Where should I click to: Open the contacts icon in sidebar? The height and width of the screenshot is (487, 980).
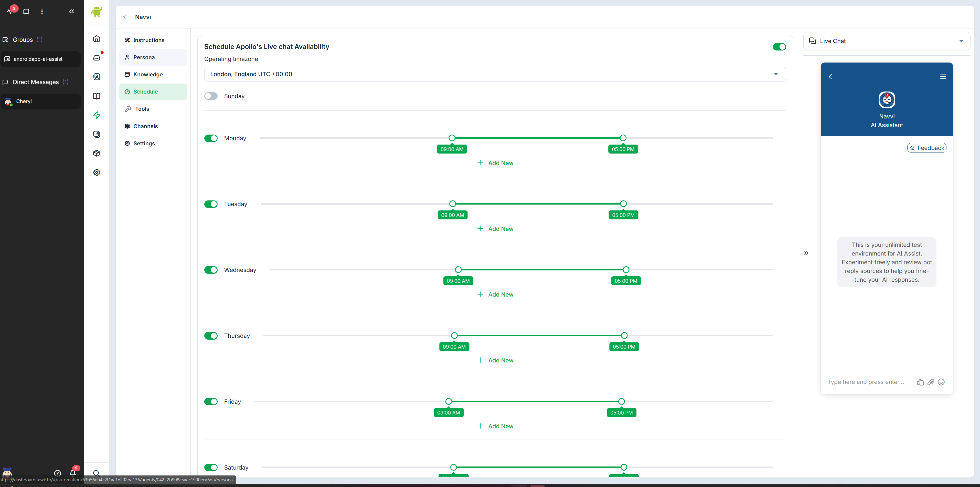97,77
